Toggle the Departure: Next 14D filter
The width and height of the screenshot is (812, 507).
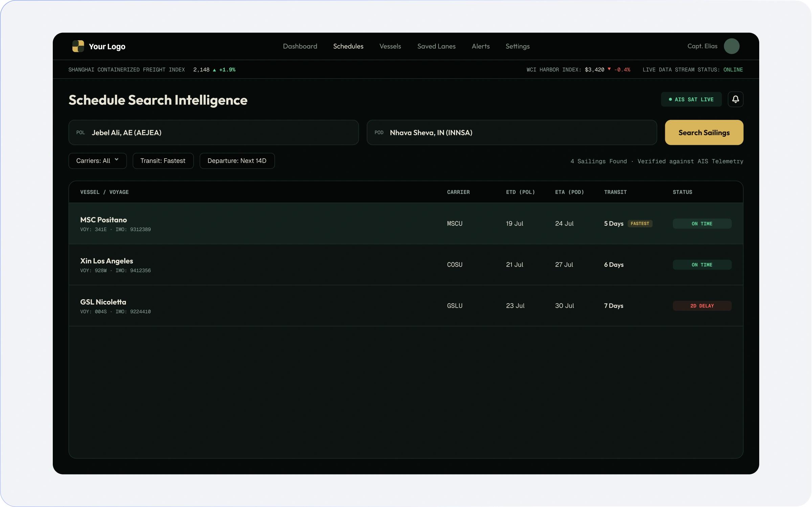tap(237, 161)
